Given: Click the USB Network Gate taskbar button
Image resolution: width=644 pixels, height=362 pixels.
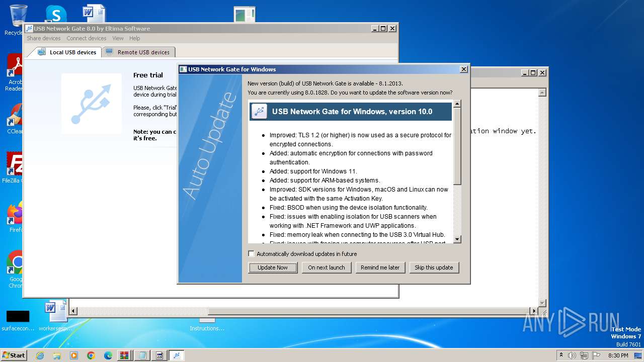Looking at the screenshot, I should 177,355.
